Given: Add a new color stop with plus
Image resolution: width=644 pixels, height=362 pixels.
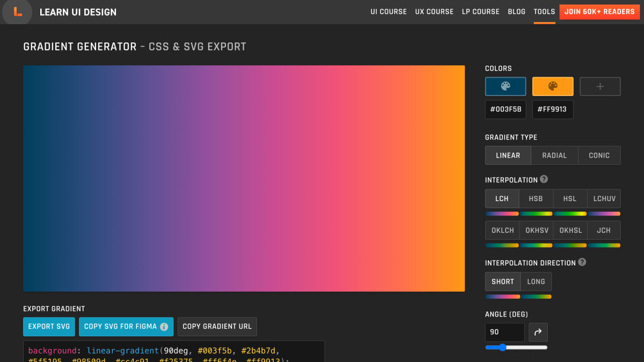Looking at the screenshot, I should (600, 86).
